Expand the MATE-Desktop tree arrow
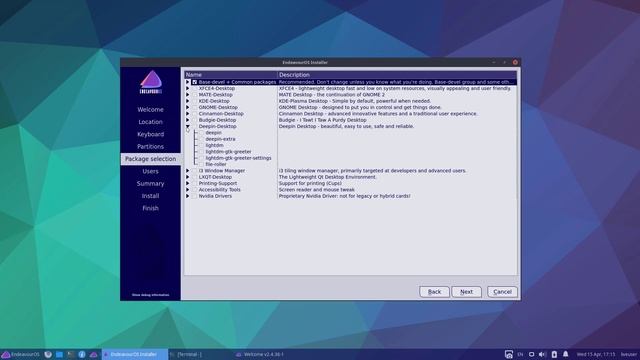 tap(188, 95)
